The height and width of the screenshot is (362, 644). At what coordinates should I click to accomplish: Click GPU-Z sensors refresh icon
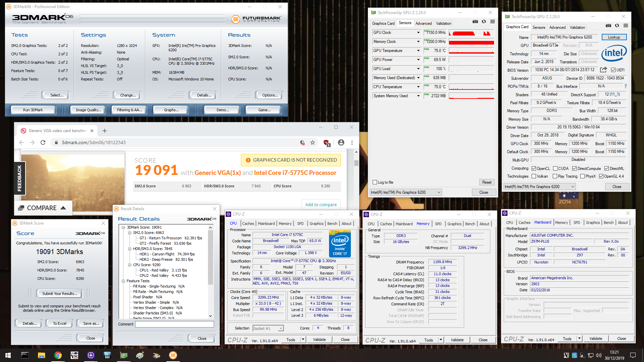point(484,21)
